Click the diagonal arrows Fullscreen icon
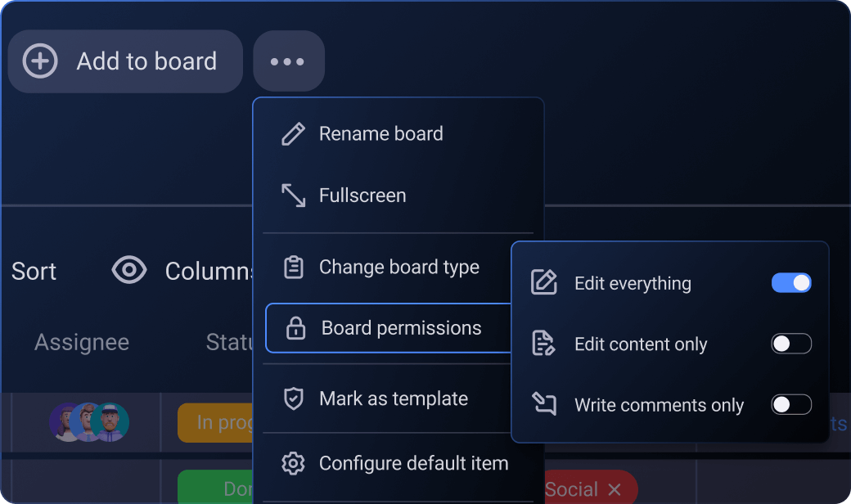This screenshot has width=851, height=504. (293, 196)
